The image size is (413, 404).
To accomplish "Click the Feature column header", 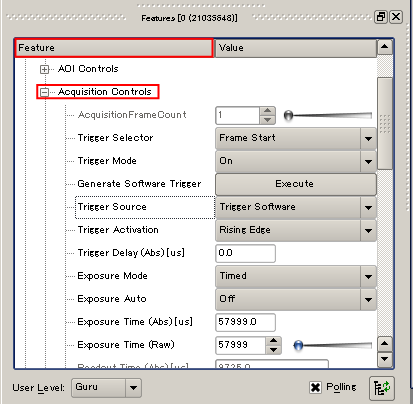I will tap(114, 48).
